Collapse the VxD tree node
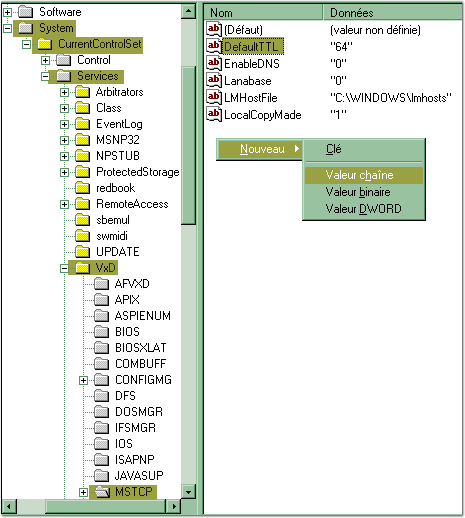465x518 pixels. [64, 268]
